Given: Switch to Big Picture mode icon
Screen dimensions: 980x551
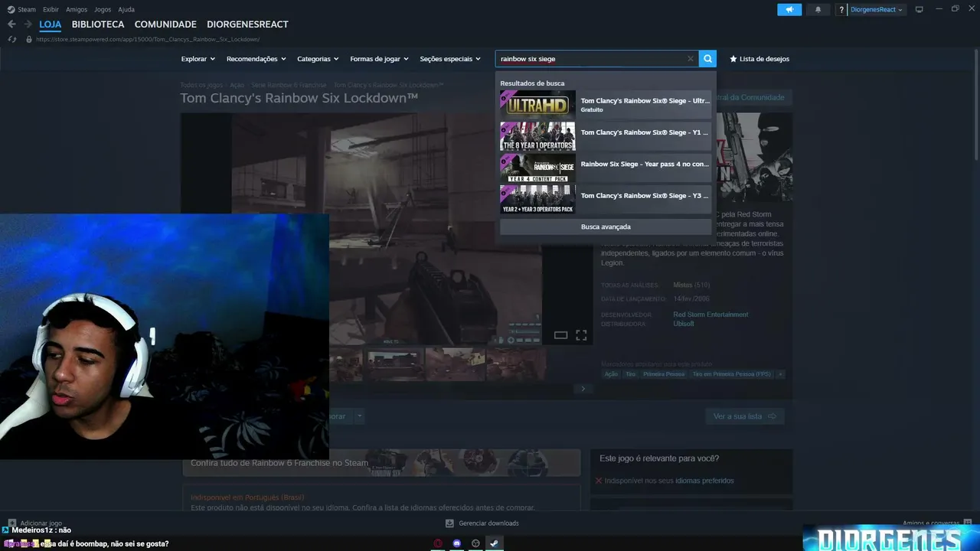Looking at the screenshot, I should click(x=920, y=9).
